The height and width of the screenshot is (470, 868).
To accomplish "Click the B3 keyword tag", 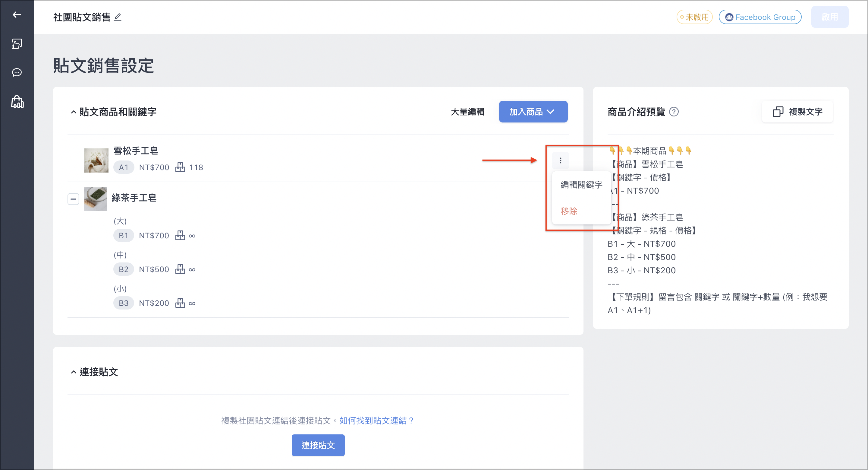I will [x=124, y=303].
